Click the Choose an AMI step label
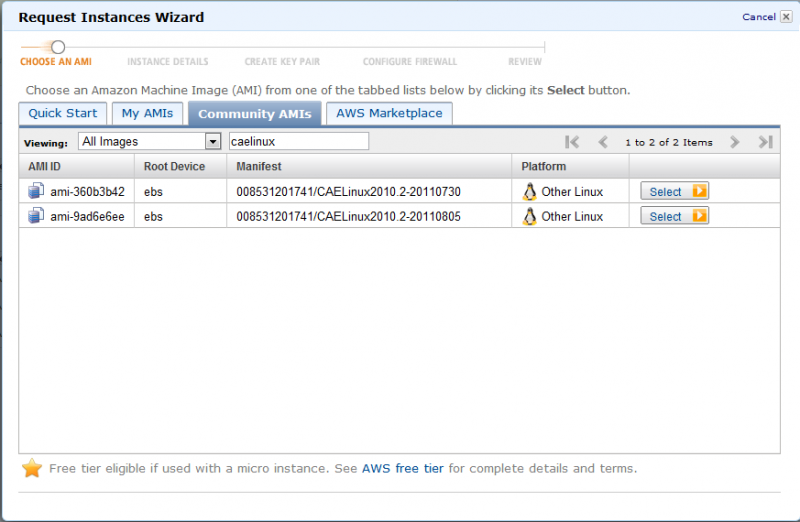 coord(56,62)
